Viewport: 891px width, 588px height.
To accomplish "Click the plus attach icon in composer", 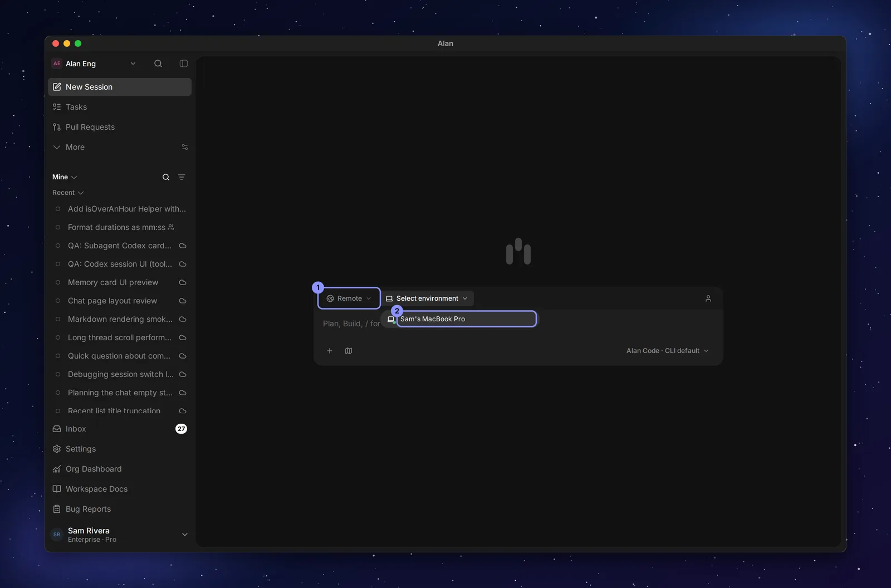I will click(x=330, y=351).
